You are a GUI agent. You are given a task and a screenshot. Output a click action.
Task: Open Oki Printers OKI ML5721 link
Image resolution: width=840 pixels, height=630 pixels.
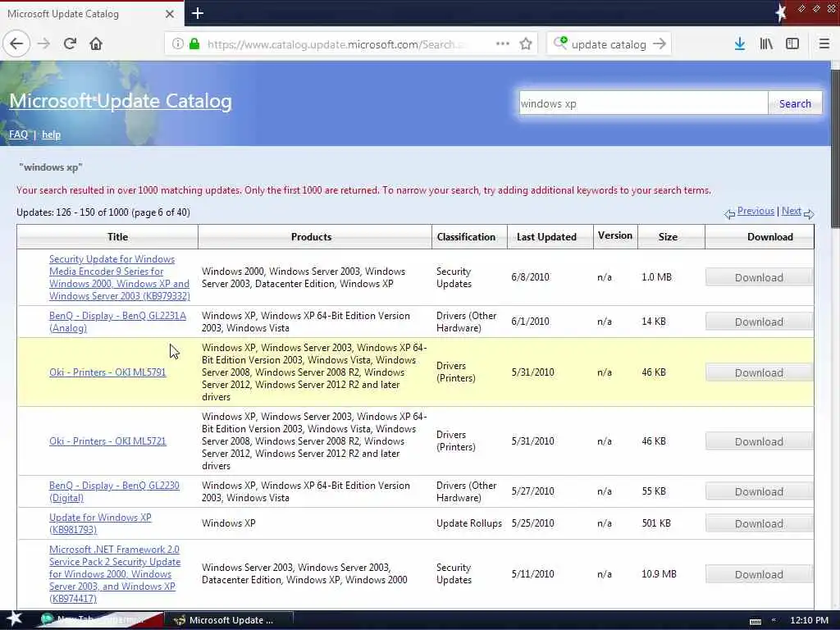coord(107,441)
